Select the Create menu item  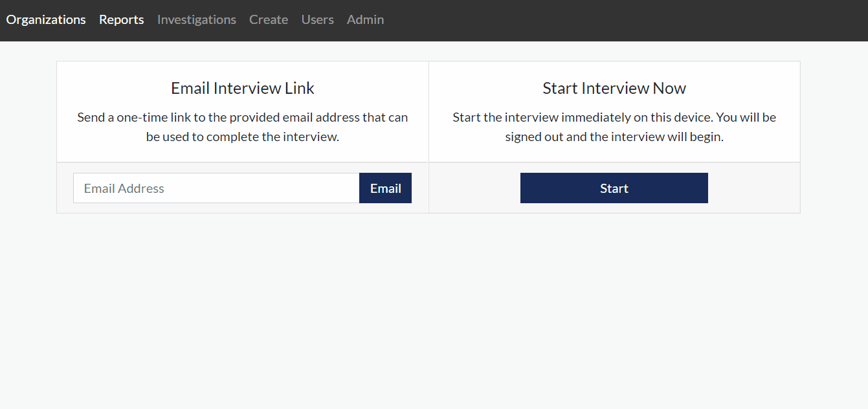pyautogui.click(x=269, y=19)
